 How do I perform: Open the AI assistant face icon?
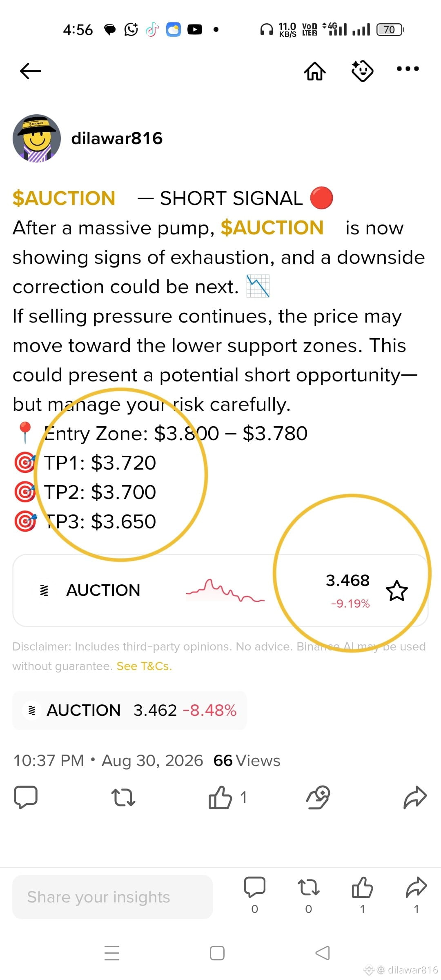pyautogui.click(x=362, y=71)
